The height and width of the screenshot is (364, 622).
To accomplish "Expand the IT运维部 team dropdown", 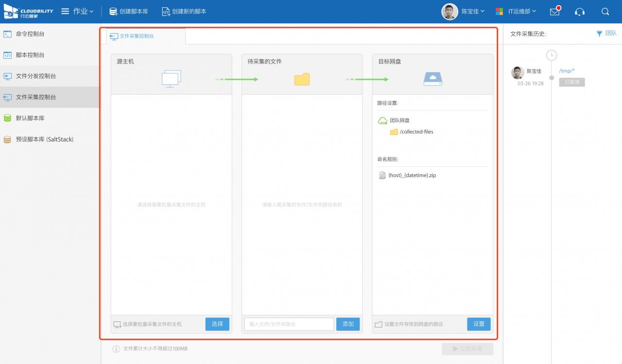I will pos(516,11).
